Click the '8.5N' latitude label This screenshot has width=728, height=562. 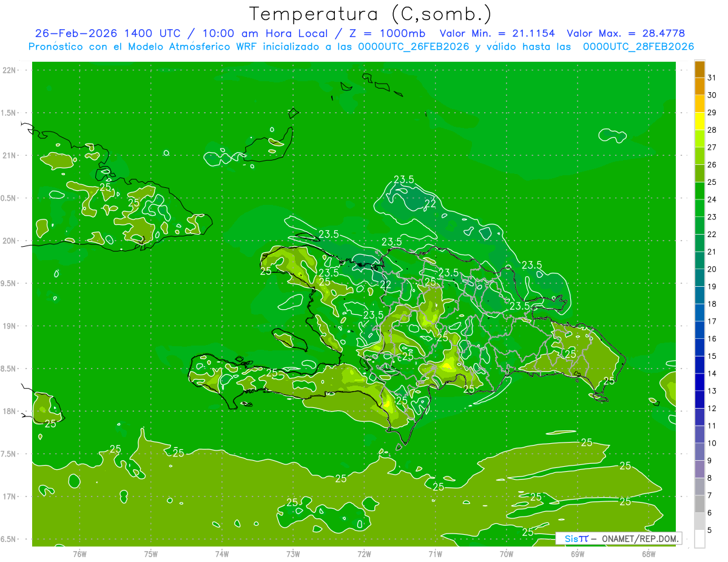8,369
